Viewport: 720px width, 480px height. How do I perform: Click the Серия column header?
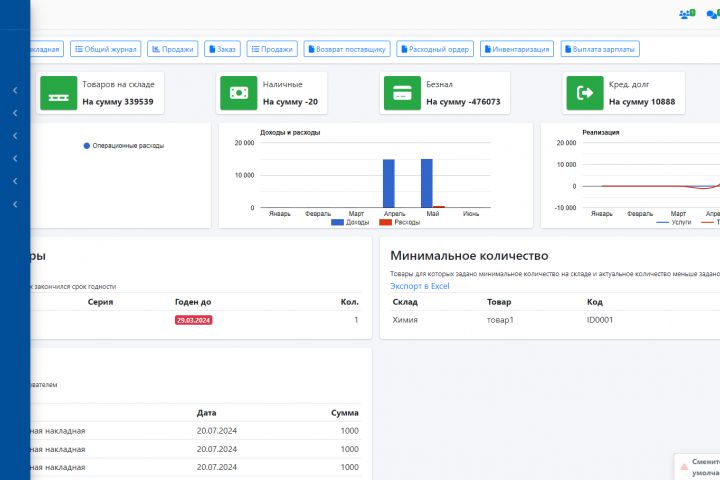point(100,302)
